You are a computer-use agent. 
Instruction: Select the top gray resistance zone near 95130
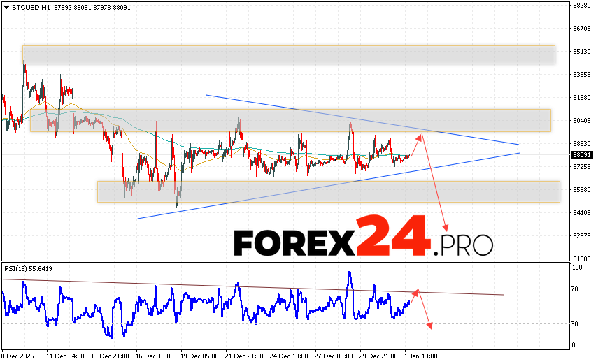(x=288, y=54)
